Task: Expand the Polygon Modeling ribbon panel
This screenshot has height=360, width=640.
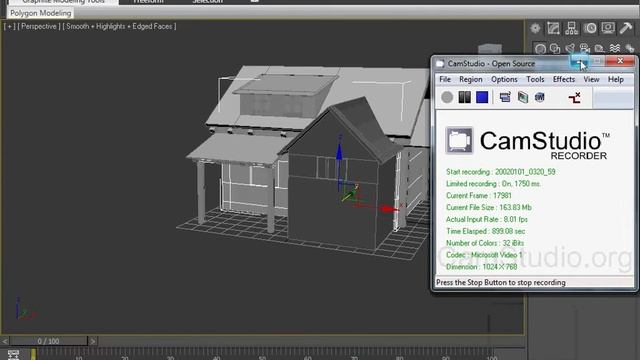Action: coord(40,13)
